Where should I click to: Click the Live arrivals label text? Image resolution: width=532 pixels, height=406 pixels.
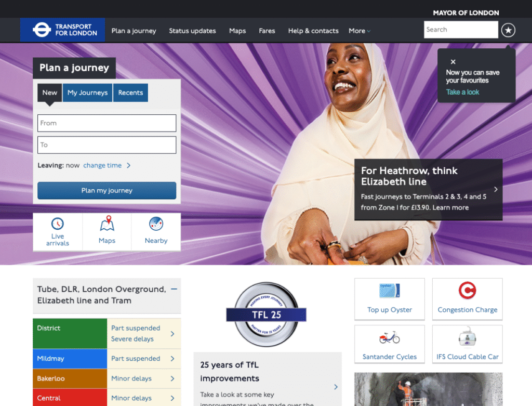57,240
